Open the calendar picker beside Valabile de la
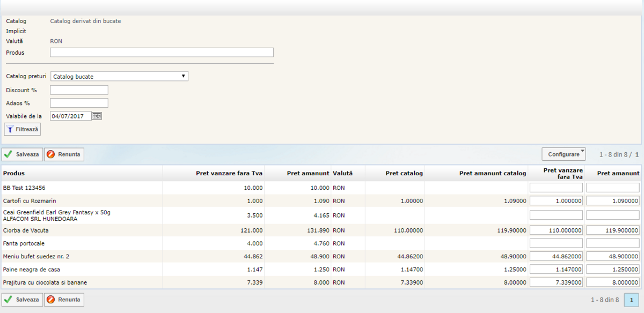This screenshot has width=644, height=313. pos(97,116)
